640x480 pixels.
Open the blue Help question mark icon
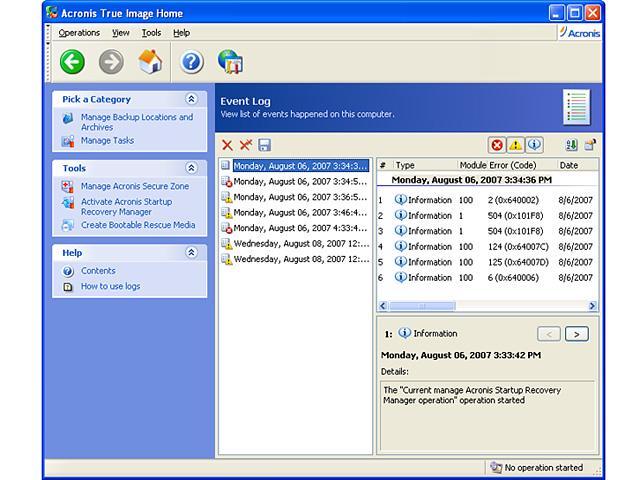[x=191, y=62]
